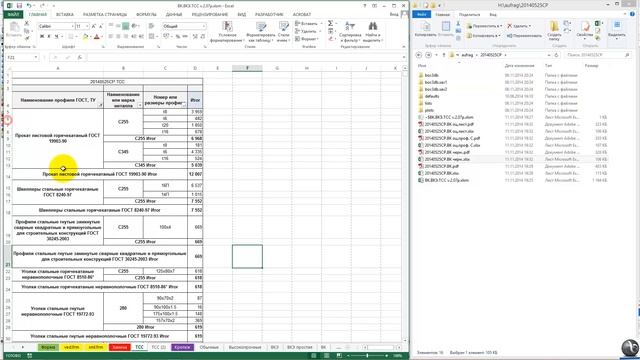Screen dimensions: 640x360
Task: Cut selection using scissors icon in Excel
Action: tap(27, 24)
